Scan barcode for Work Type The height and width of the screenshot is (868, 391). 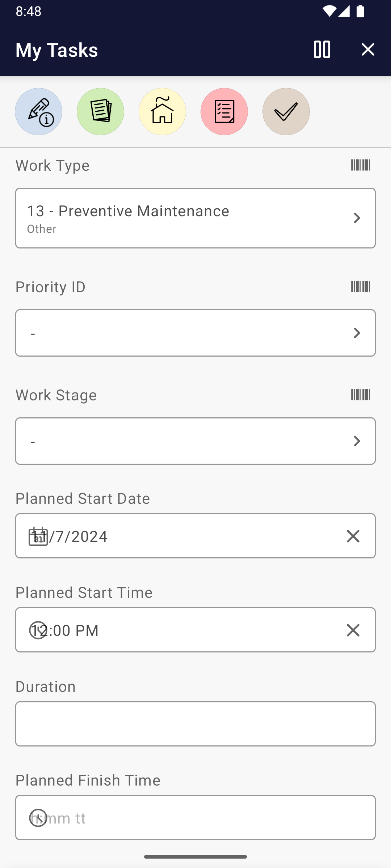pyautogui.click(x=361, y=165)
